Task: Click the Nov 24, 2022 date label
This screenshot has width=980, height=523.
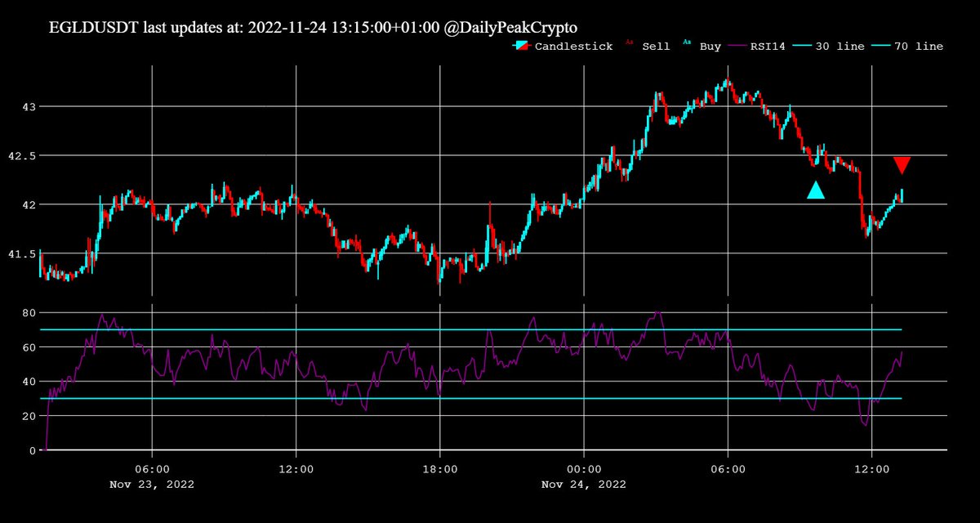Action: tap(584, 484)
